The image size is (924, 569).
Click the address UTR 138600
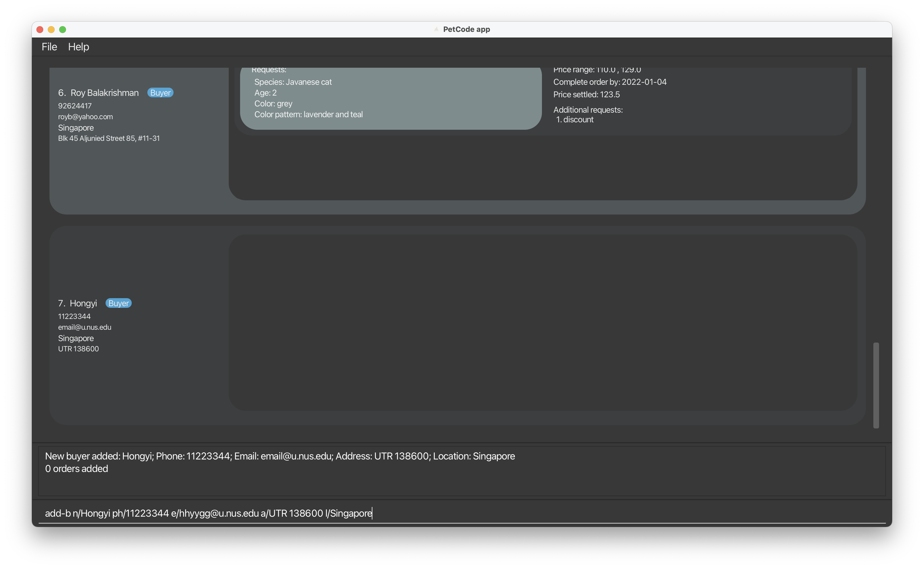coord(78,349)
